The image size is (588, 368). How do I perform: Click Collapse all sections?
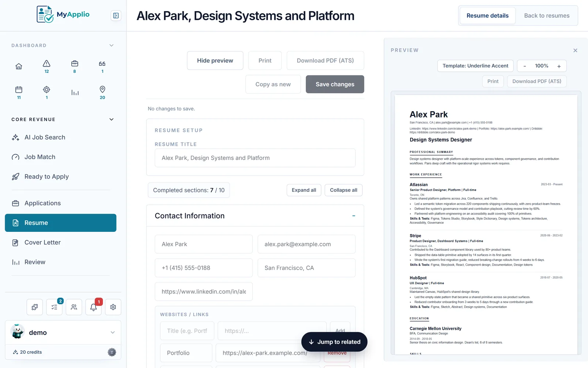pyautogui.click(x=344, y=190)
